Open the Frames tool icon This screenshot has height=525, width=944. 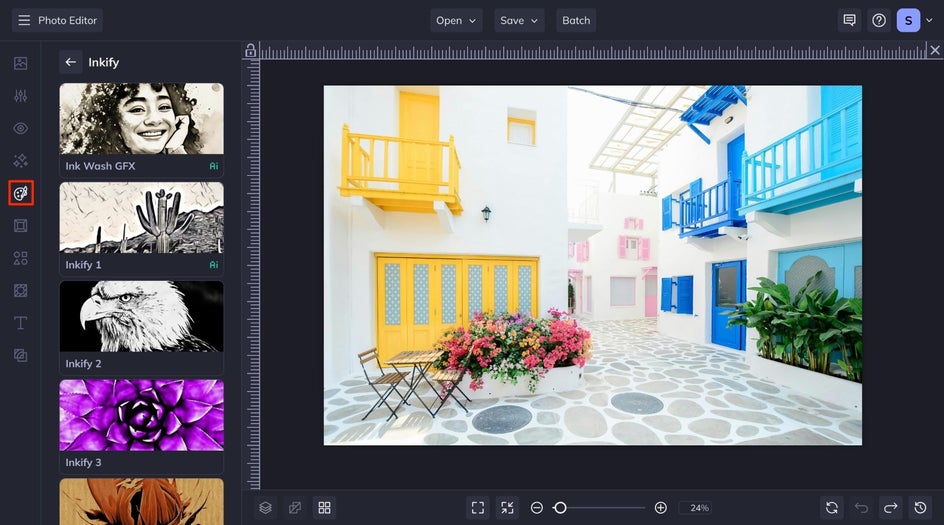[x=21, y=226]
